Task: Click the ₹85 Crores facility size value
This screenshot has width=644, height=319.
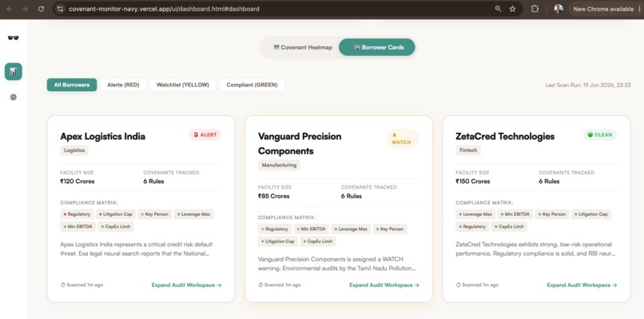Action: pyautogui.click(x=273, y=196)
